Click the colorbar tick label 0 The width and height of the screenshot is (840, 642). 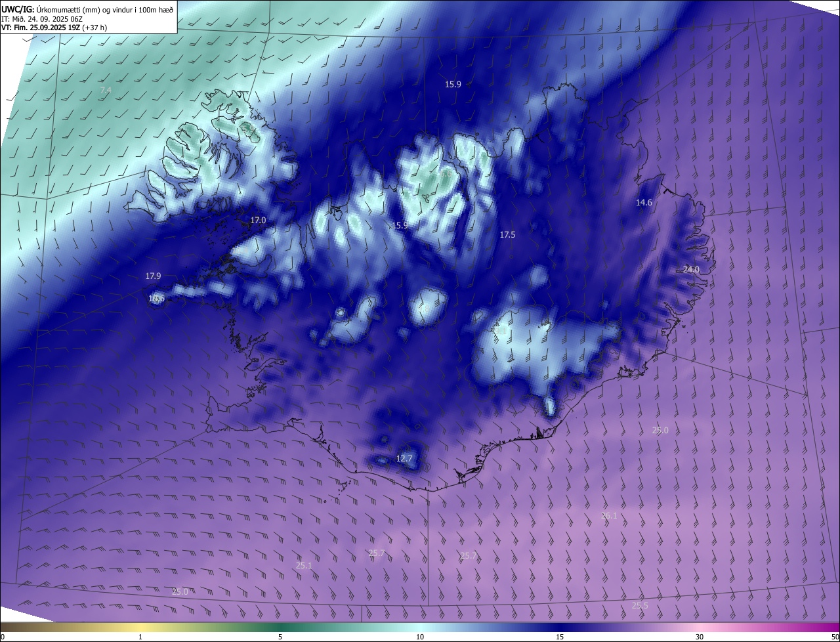point(3,637)
